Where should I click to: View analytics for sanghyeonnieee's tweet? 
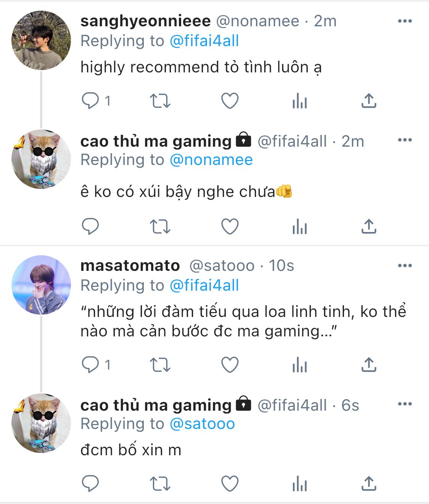299,101
